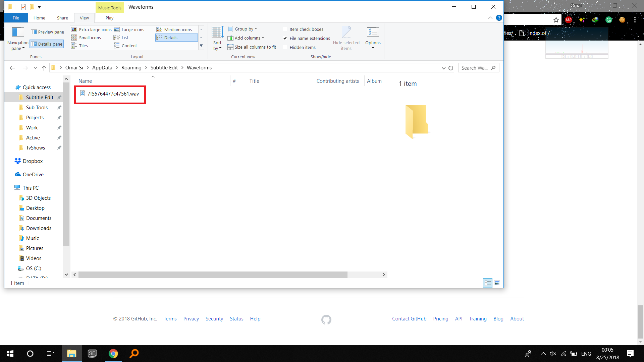Select Small icons layout

point(86,38)
